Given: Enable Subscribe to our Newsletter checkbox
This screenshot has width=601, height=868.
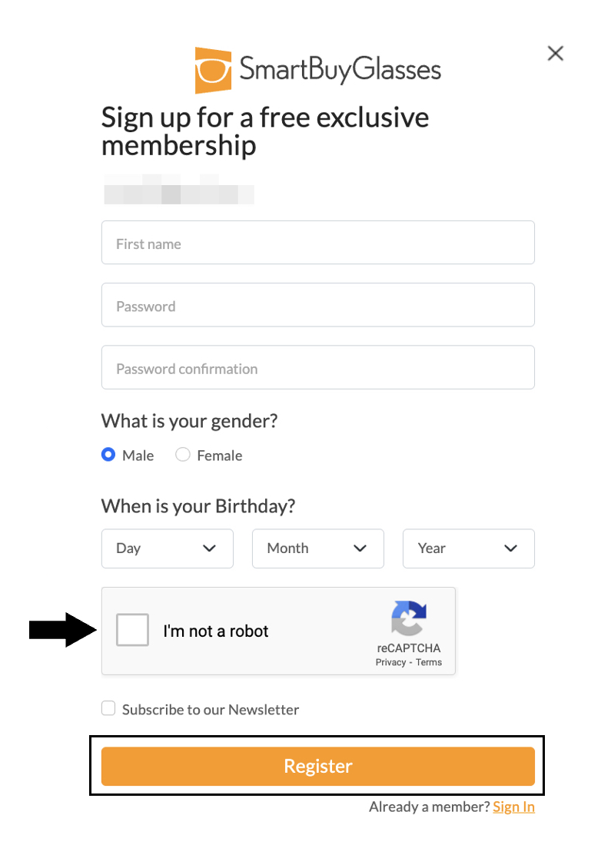Looking at the screenshot, I should pyautogui.click(x=108, y=708).
